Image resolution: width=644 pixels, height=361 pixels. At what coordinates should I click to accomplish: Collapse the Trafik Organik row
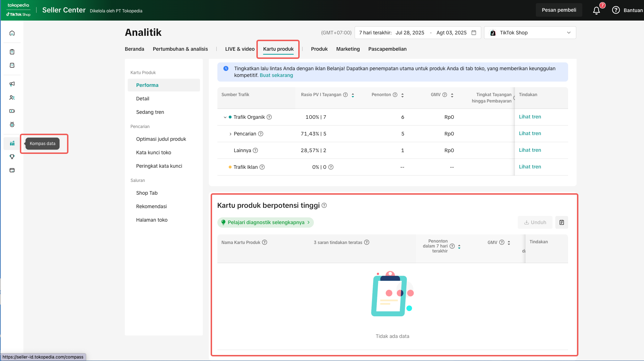click(x=225, y=117)
